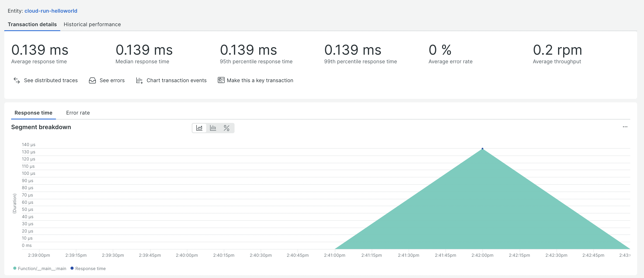Select the area chart view icon

tap(200, 128)
